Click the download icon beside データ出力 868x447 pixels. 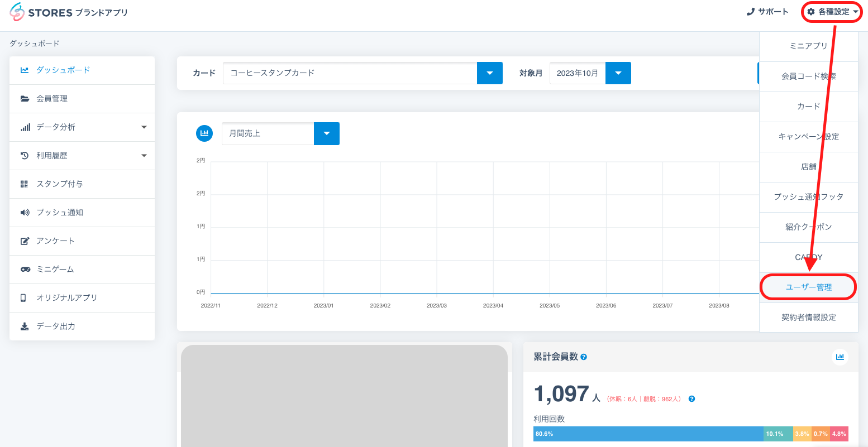[25, 326]
